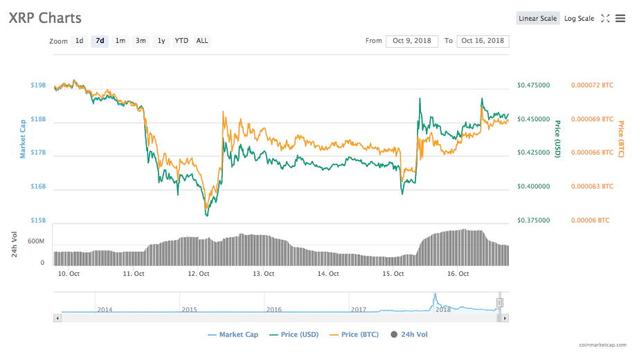Click the 2016 label in navigator timeline
The width and height of the screenshot is (644, 357).
[274, 309]
